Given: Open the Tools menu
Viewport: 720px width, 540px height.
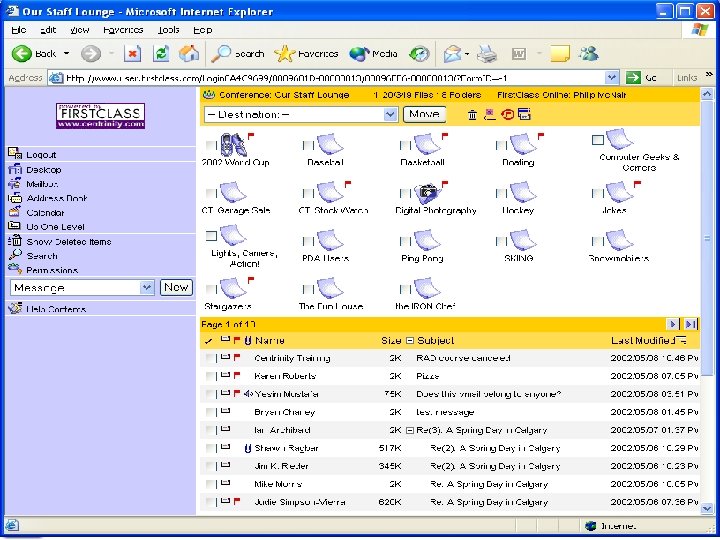Looking at the screenshot, I should [169, 30].
